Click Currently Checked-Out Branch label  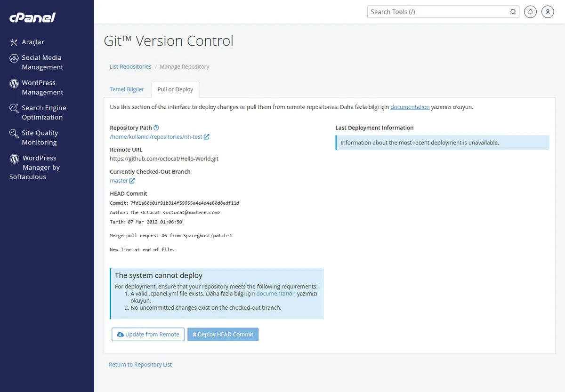pyautogui.click(x=150, y=171)
